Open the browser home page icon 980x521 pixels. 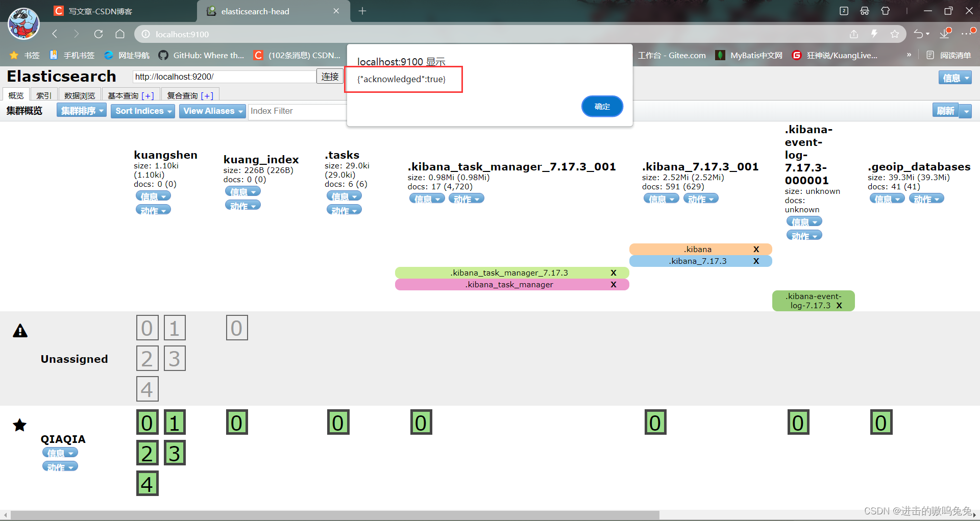click(x=120, y=34)
